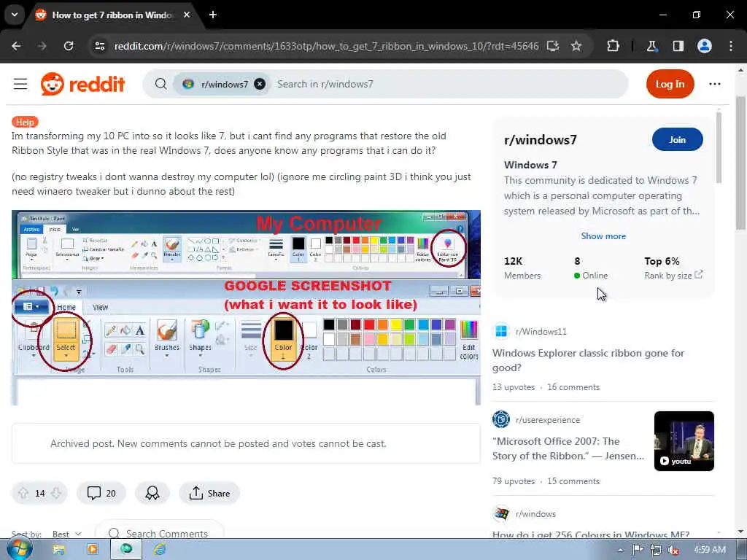Open the Chrome side panel
Screen dimensions: 747x560
point(678,46)
